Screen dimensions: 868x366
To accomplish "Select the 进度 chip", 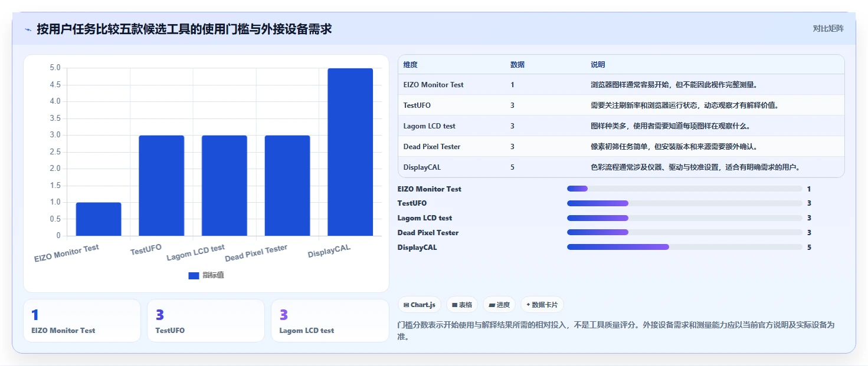I will tap(499, 305).
